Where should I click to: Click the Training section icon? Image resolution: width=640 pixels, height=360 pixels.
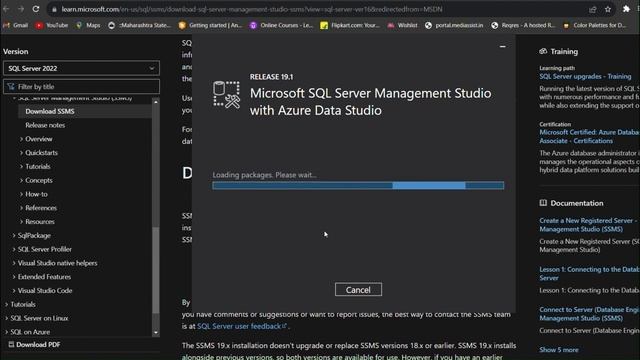click(543, 51)
